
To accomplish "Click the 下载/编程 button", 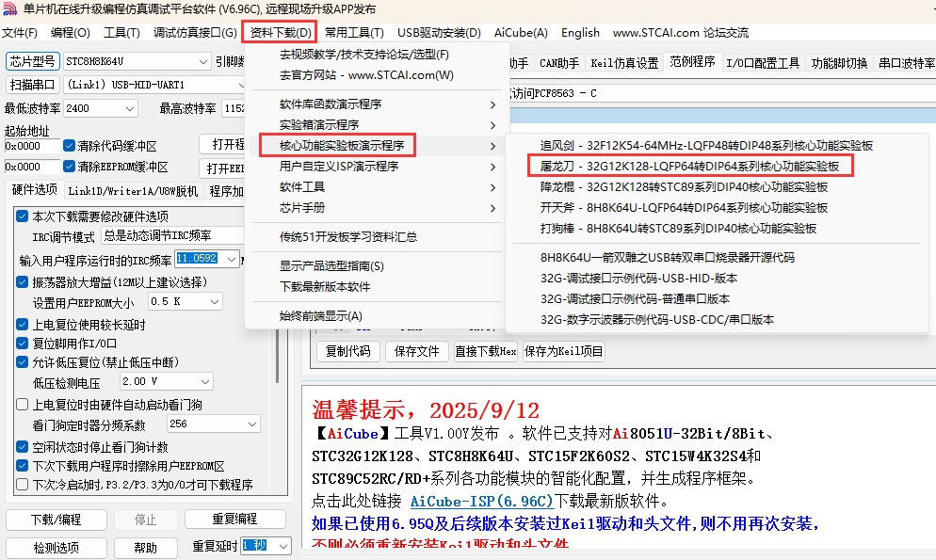I will (56, 520).
